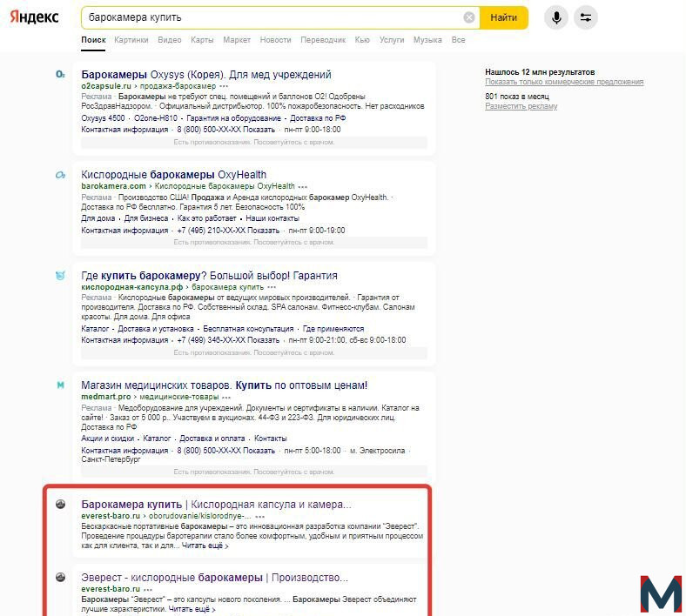Open more options dots for o2capsule.ru
Viewport: 686px width, 616px height.
tap(224, 86)
